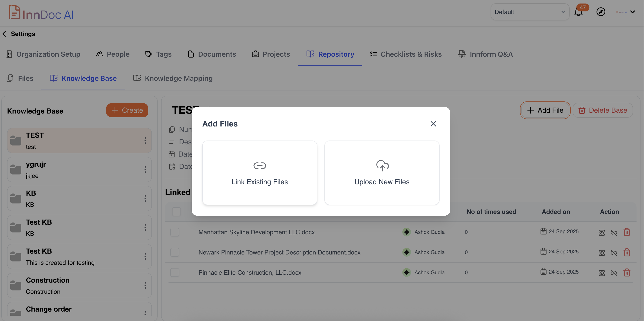
Task: Click the trash icon for Newark Pinnacle Tower
Action: [626, 252]
